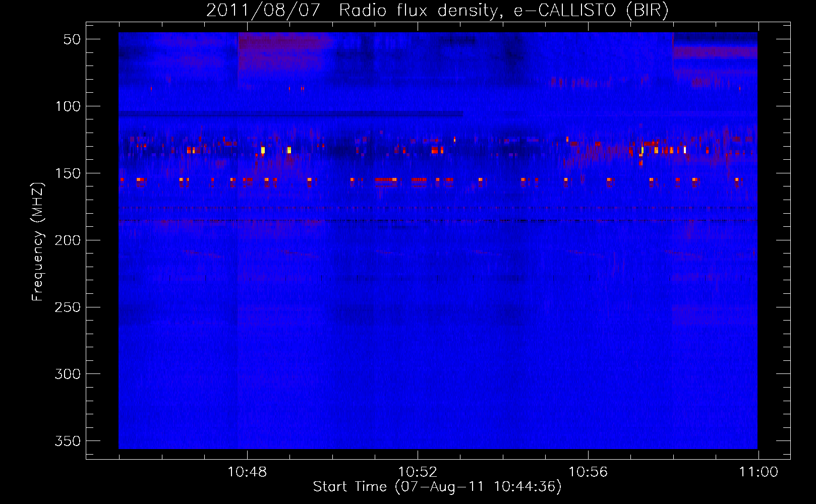The width and height of the screenshot is (816, 504).
Task: Click the plot title "2011/08/07 Radio flux density, e-CALLISTO (BIR)"
Action: [437, 10]
